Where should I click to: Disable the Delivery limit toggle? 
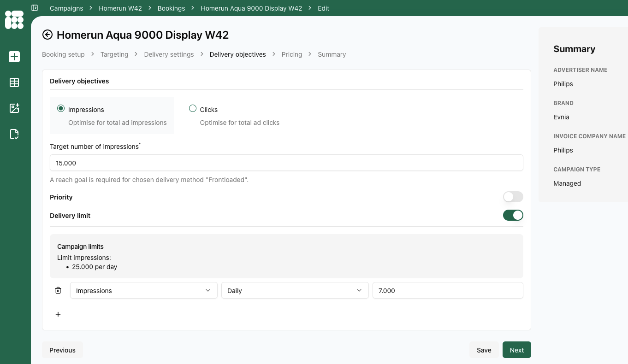point(513,215)
